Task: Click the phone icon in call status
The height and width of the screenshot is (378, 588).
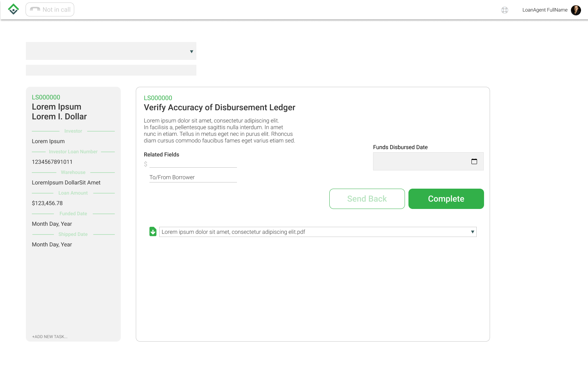Action: coord(35,9)
